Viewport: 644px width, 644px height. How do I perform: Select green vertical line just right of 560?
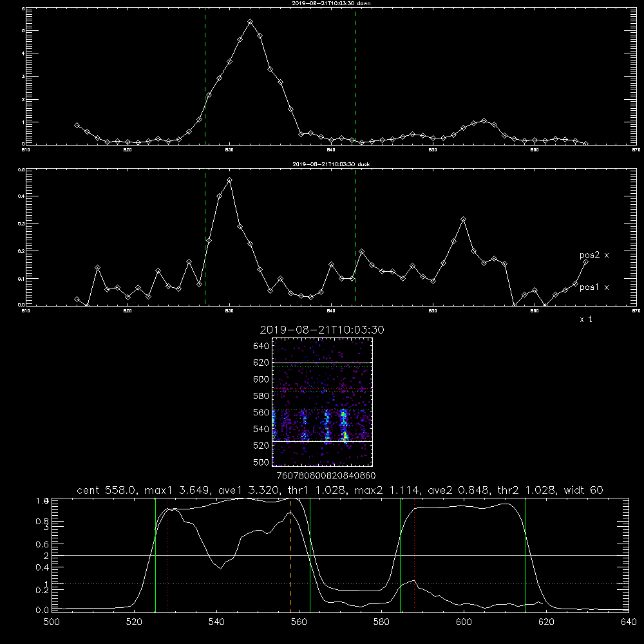point(310,555)
